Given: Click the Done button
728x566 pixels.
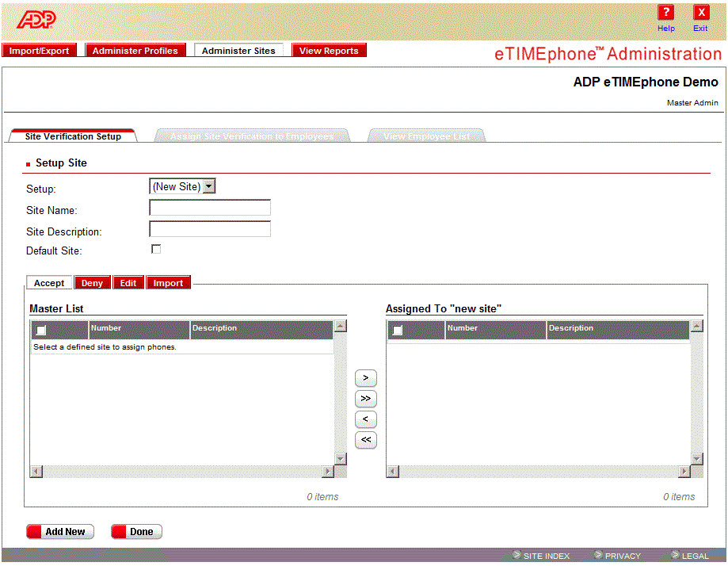Looking at the screenshot, I should click(x=136, y=531).
